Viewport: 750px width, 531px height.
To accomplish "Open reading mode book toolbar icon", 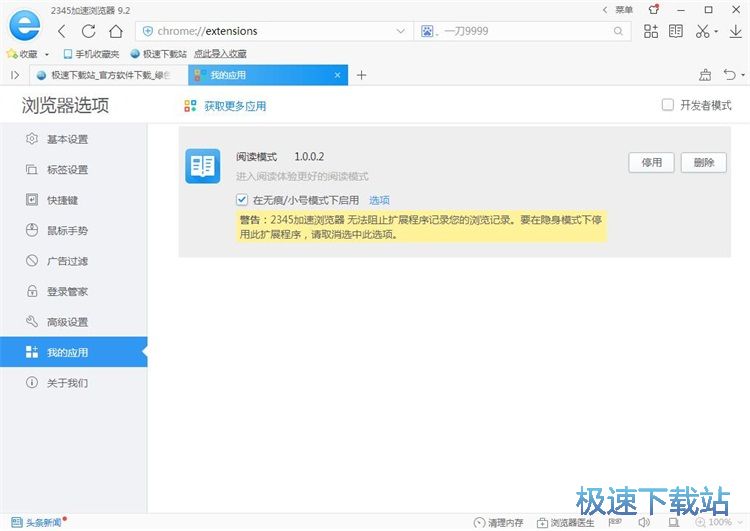I will (x=675, y=32).
